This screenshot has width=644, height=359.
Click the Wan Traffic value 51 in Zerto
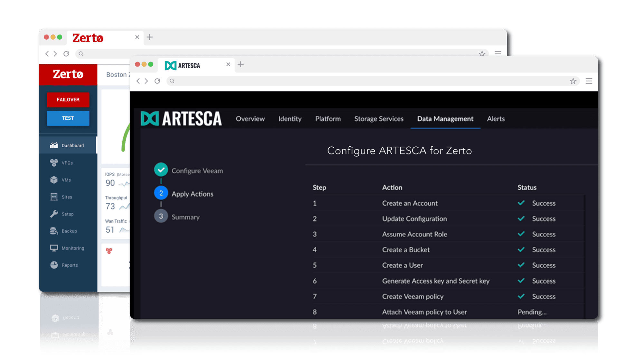pos(110,230)
